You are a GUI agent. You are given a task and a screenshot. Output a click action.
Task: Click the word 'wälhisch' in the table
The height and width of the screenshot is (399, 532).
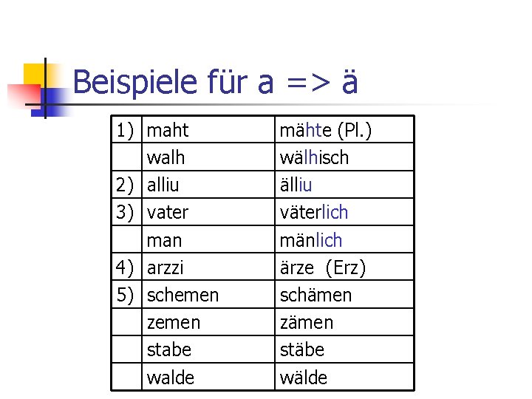pos(314,157)
